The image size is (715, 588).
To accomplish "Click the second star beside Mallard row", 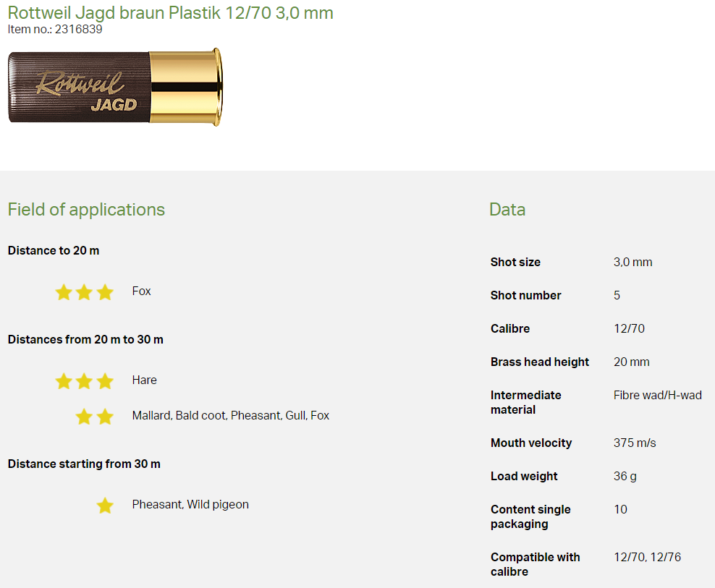I will [x=105, y=417].
